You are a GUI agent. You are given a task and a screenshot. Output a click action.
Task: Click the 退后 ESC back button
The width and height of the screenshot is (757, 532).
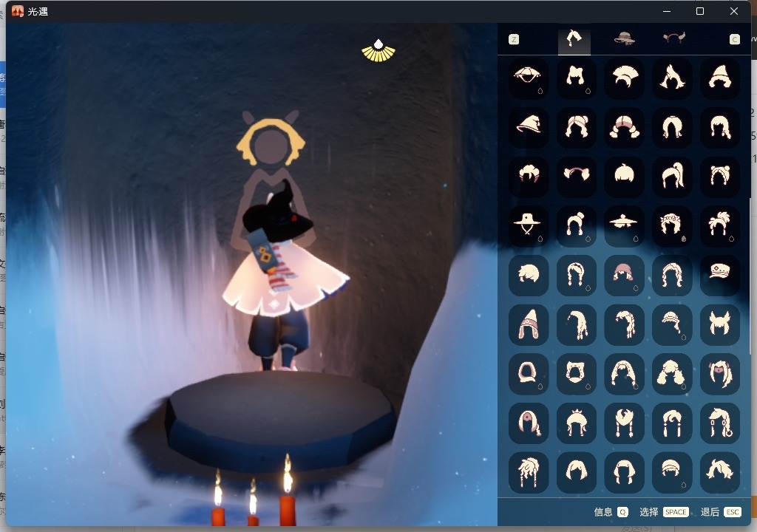click(x=721, y=512)
